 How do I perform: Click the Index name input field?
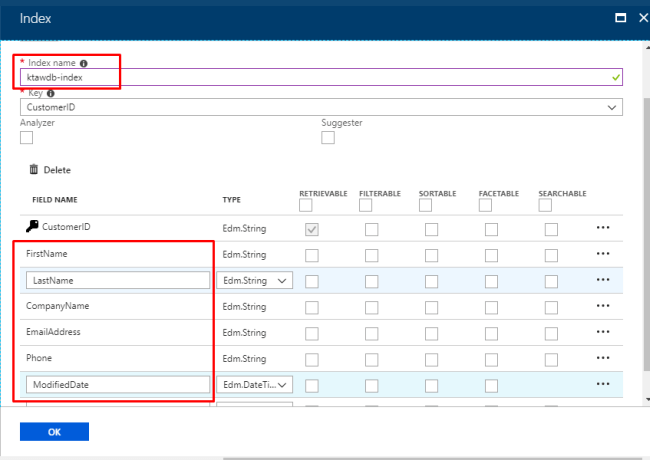(321, 77)
